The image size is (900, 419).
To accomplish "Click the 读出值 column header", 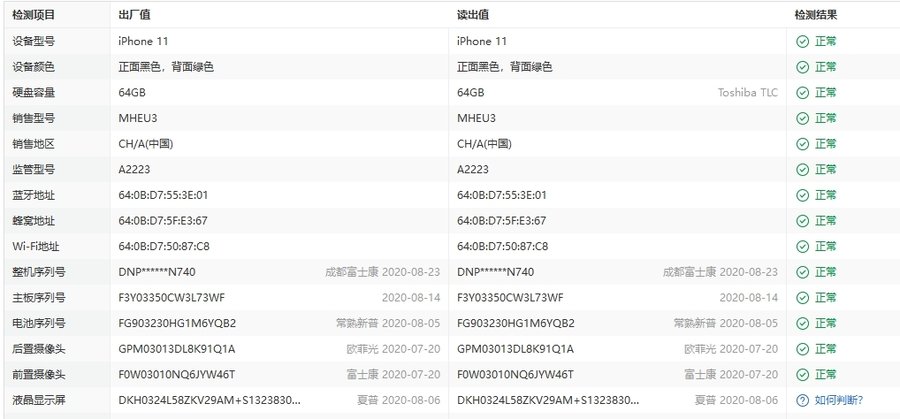I will pyautogui.click(x=473, y=15).
